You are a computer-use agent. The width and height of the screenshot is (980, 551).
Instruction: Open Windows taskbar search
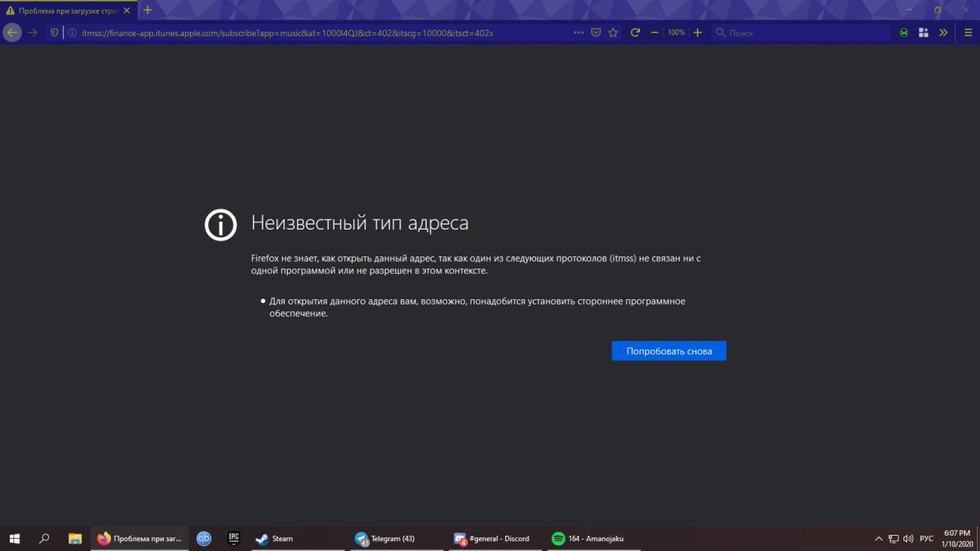pyautogui.click(x=44, y=539)
